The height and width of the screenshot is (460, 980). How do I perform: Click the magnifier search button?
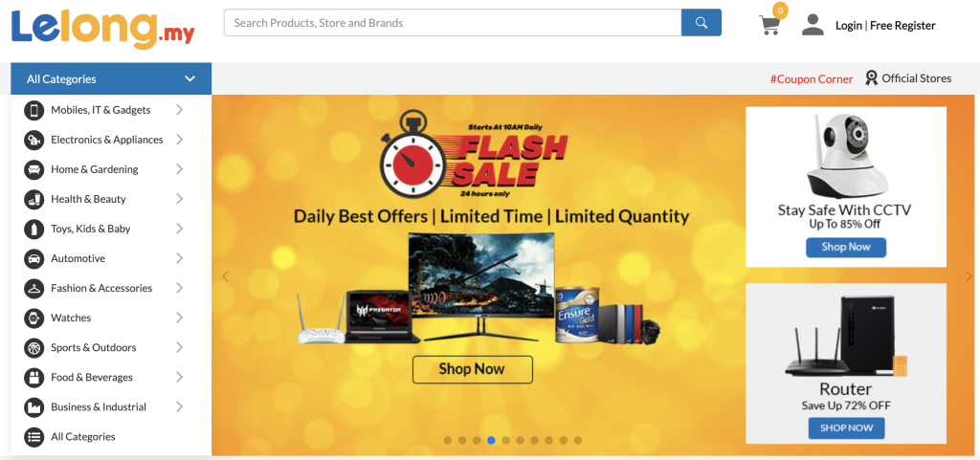pyautogui.click(x=702, y=23)
